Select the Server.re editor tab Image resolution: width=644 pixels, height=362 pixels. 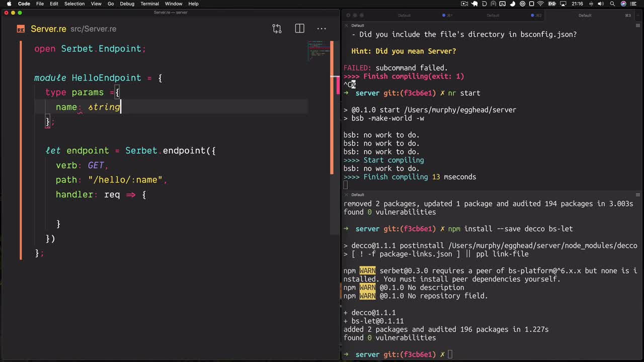point(48,29)
